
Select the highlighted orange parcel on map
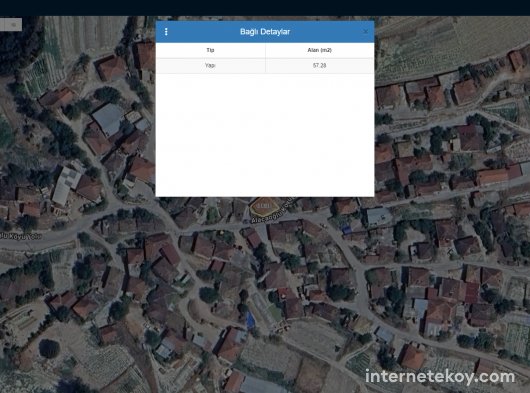tap(264, 206)
